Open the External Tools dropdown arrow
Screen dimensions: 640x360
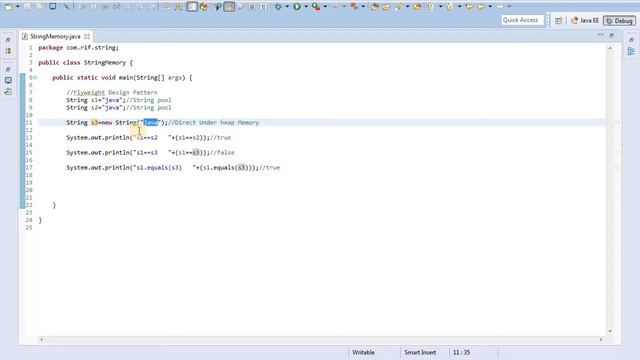[325, 7]
